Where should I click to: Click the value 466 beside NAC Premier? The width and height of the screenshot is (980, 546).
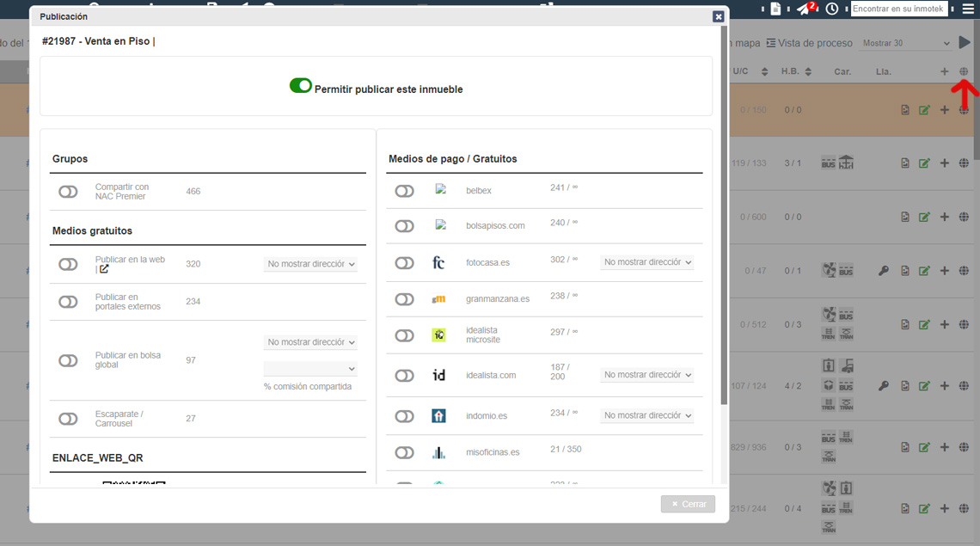click(x=193, y=192)
